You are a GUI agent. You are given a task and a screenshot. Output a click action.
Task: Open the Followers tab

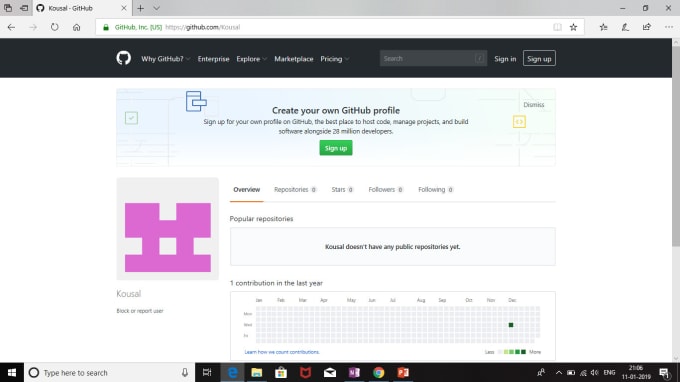[x=386, y=189]
